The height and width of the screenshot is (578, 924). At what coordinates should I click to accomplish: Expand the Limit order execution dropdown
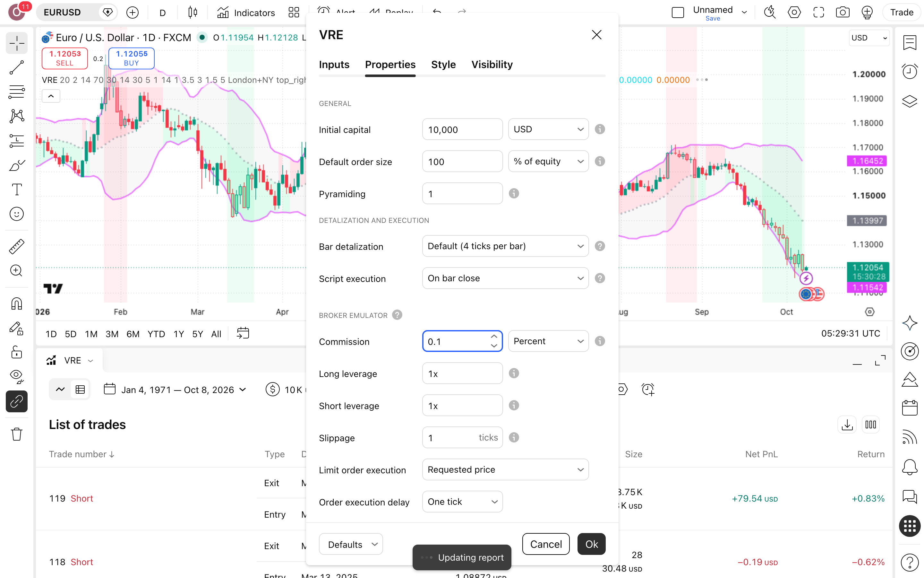click(x=506, y=469)
